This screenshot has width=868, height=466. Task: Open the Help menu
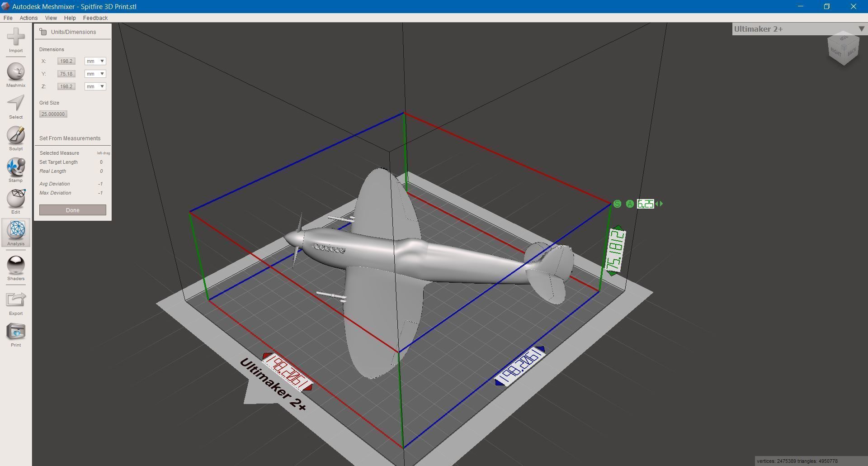[70, 18]
